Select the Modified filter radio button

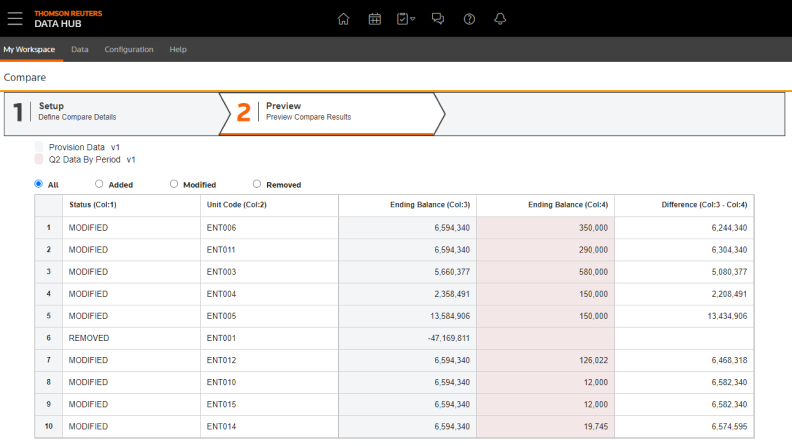(174, 184)
